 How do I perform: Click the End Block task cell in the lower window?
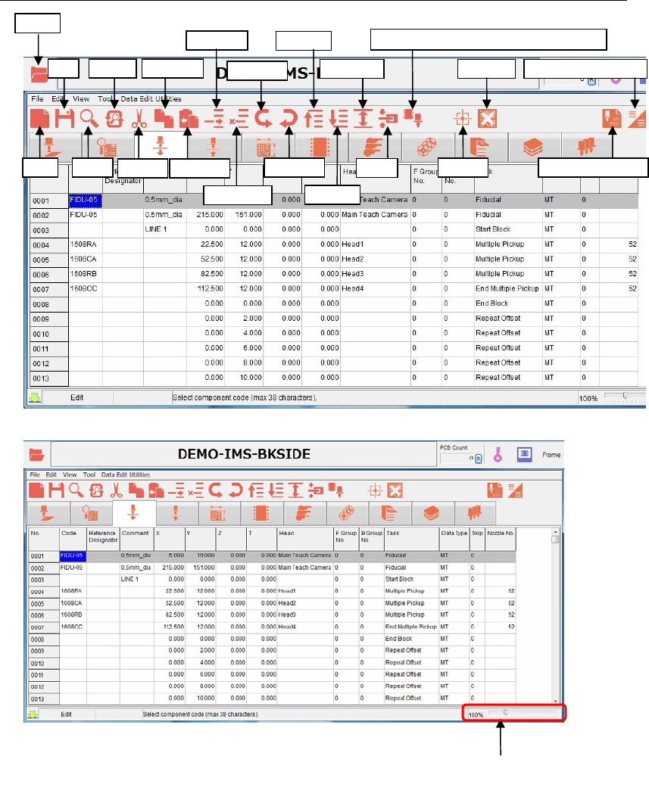pyautogui.click(x=411, y=639)
